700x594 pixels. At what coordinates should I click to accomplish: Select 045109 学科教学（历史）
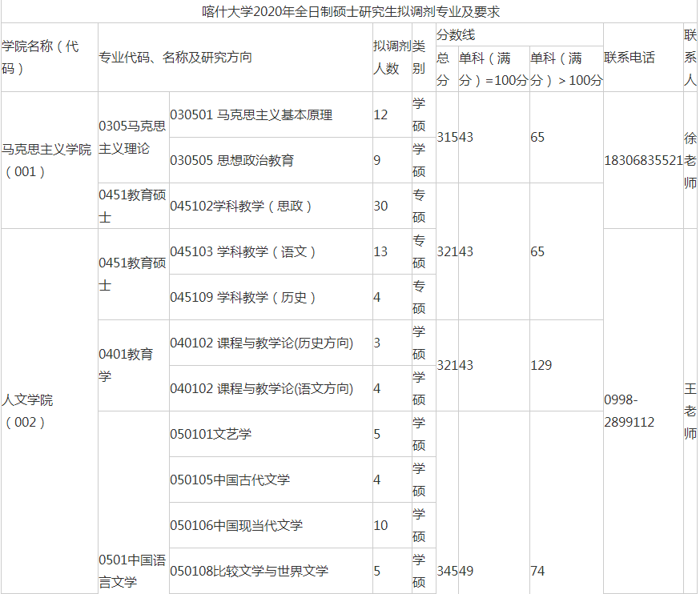(243, 297)
